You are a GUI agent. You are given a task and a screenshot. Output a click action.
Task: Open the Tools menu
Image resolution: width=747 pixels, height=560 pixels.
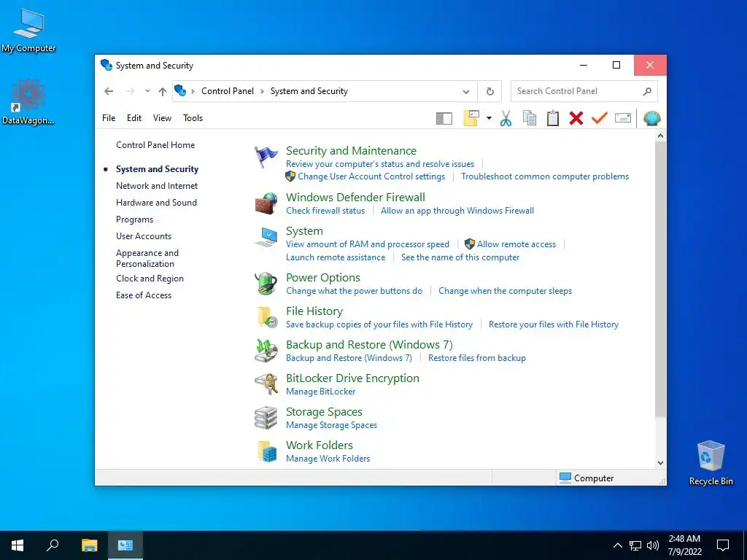coord(193,118)
